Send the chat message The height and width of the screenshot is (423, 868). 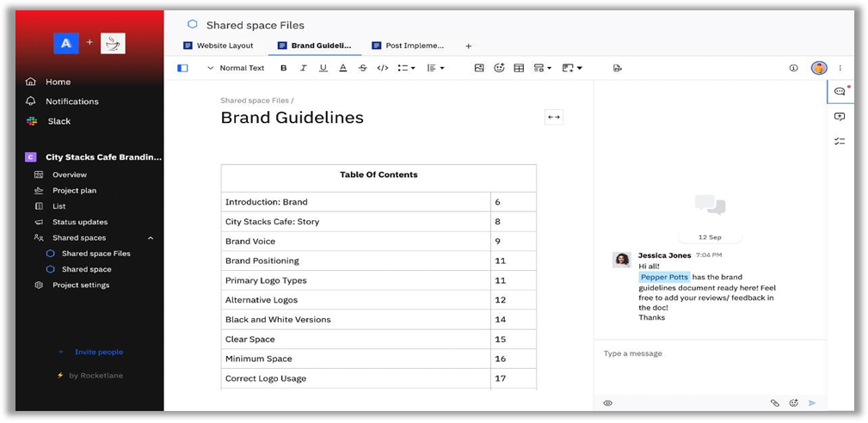pyautogui.click(x=811, y=402)
